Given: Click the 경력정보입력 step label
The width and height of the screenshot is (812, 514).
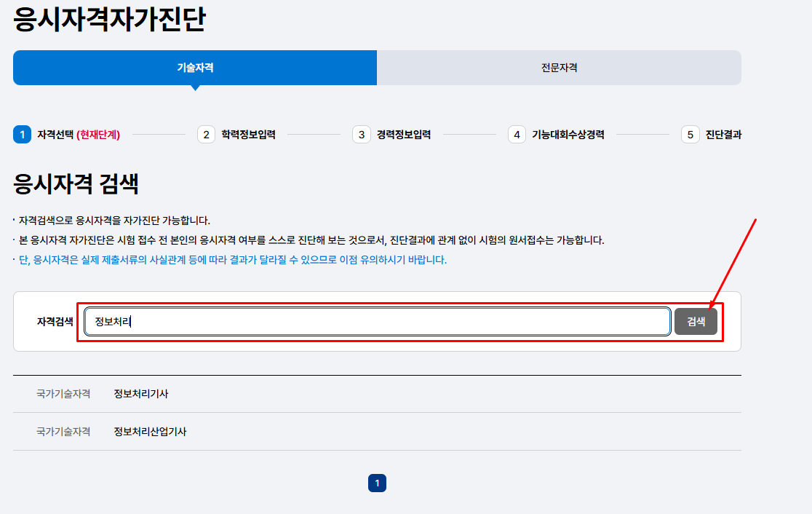Looking at the screenshot, I should click(x=400, y=134).
